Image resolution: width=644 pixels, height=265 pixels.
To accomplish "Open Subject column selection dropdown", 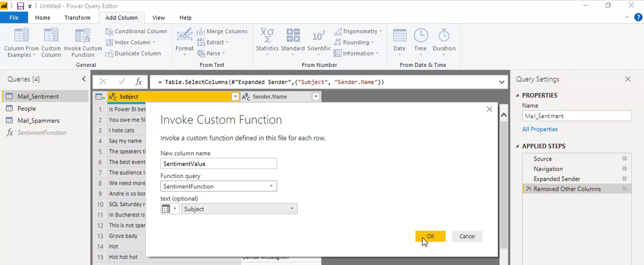I will point(239,209).
